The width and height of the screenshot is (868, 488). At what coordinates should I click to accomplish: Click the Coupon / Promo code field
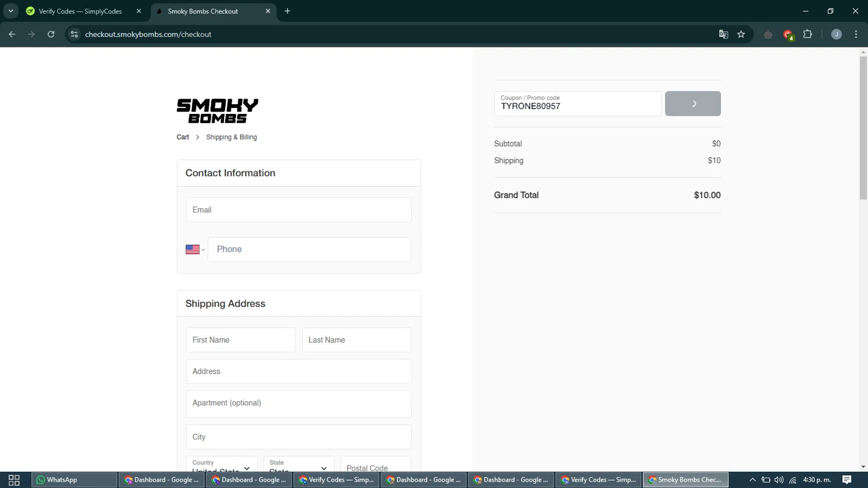click(578, 103)
